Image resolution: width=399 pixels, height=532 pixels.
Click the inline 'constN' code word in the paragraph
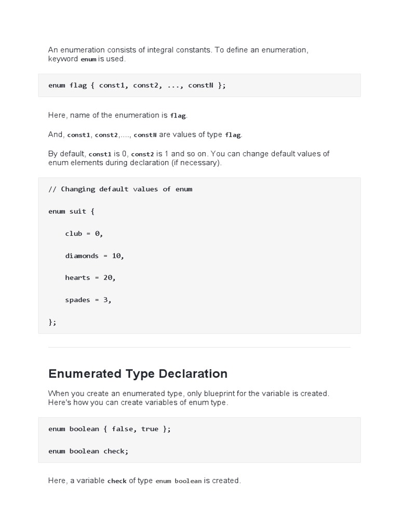145,135
